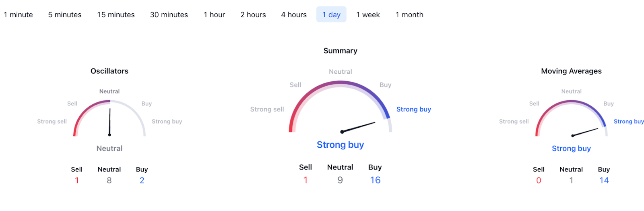Click the Moving Averages gauge needle
Screen dimensions: 644x211
585,132
